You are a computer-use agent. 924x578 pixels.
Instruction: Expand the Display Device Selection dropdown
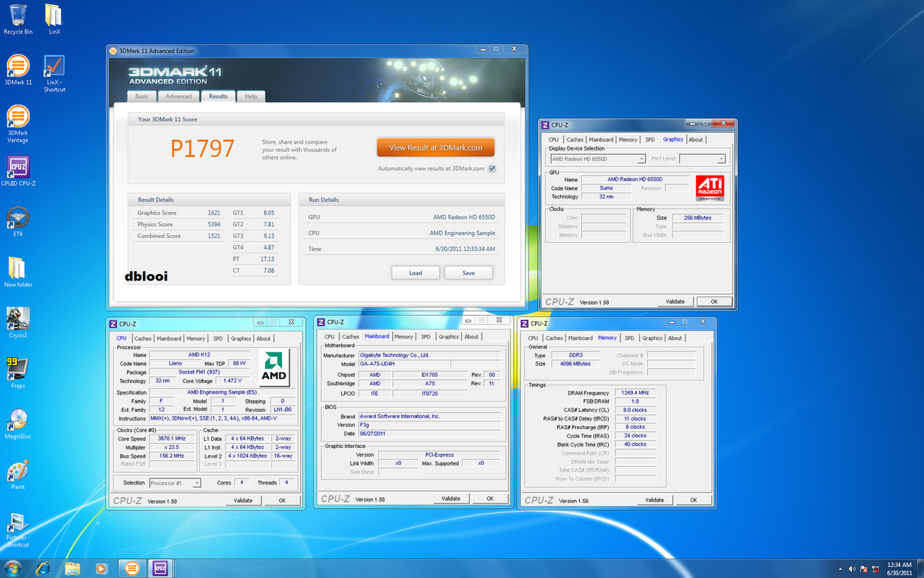640,159
